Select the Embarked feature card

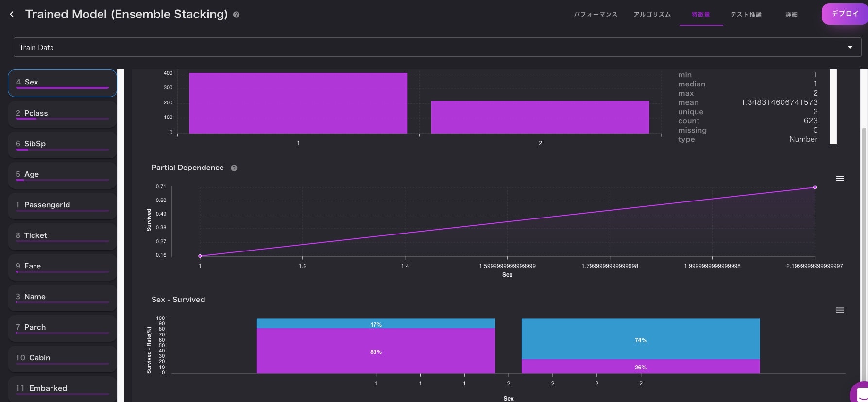(62, 389)
